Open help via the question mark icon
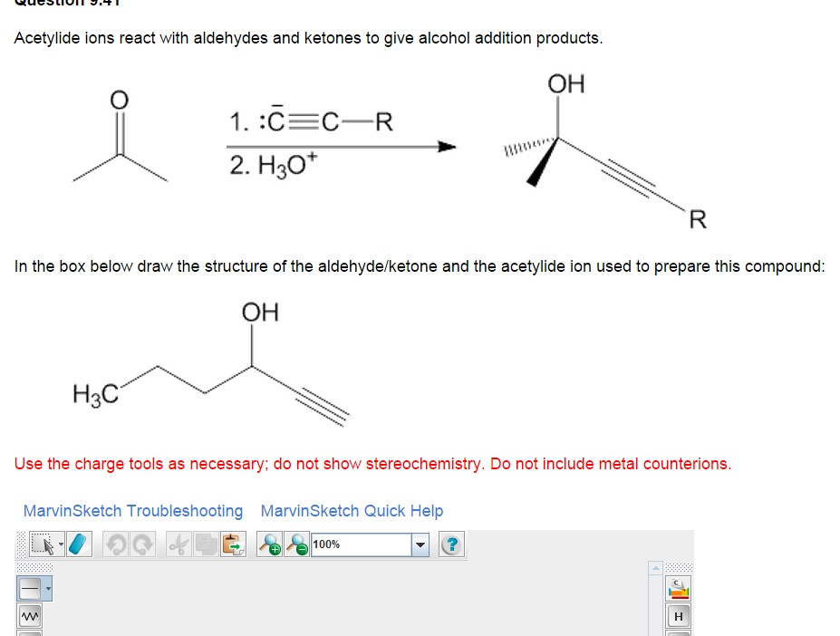840x636 pixels. pyautogui.click(x=451, y=544)
